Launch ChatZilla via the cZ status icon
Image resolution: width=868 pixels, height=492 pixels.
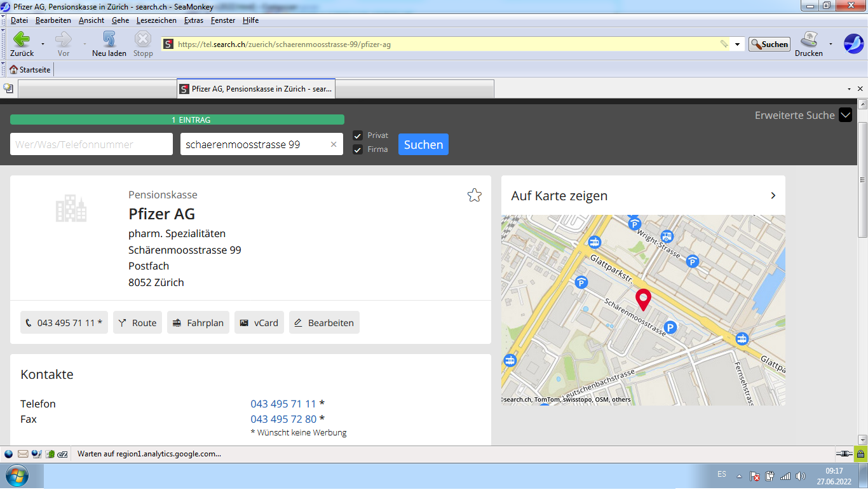click(x=62, y=454)
